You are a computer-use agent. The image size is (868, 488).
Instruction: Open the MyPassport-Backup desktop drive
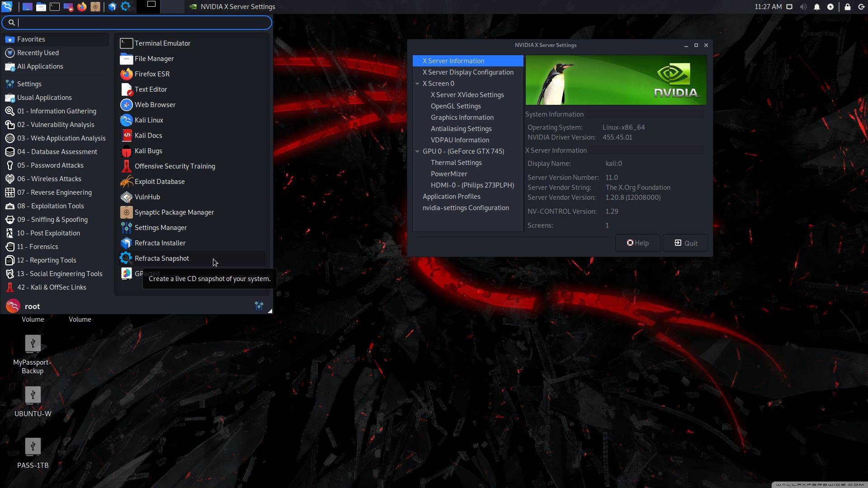[x=33, y=344]
